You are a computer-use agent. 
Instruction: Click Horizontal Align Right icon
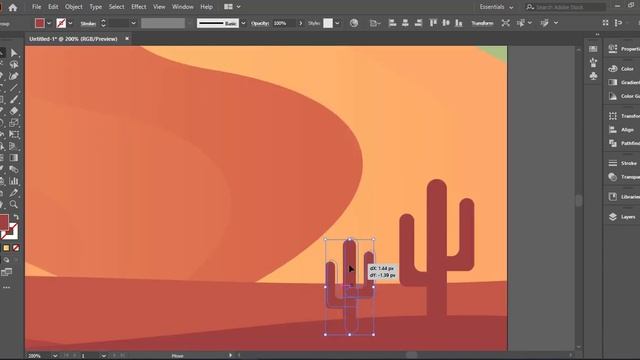pyautogui.click(x=418, y=23)
